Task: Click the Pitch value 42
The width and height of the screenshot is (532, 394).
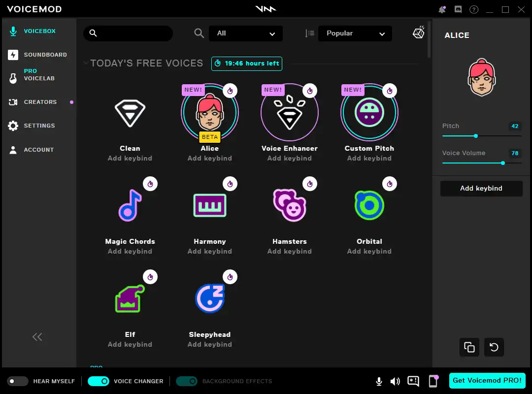Action: point(515,126)
